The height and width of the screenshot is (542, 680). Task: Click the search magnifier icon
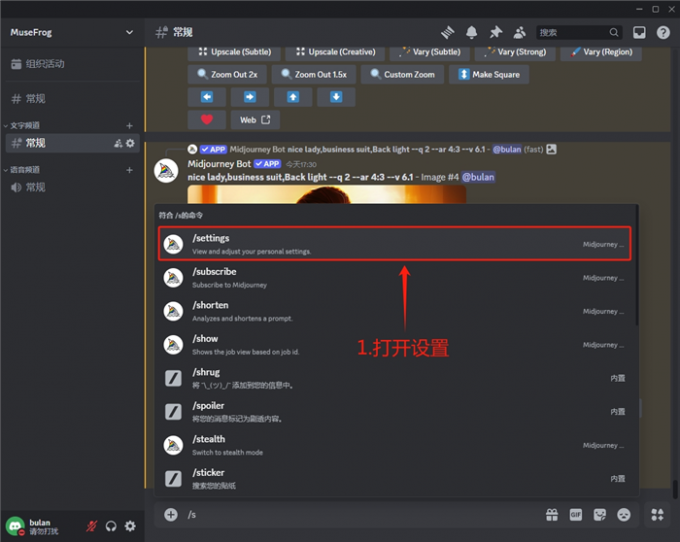point(614,33)
